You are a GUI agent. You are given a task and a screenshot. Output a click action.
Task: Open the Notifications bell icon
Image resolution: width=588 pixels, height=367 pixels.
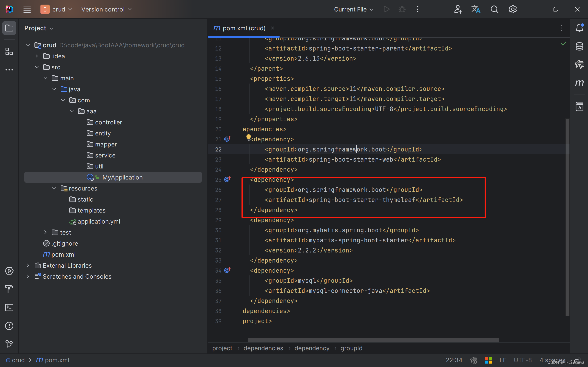coord(579,28)
